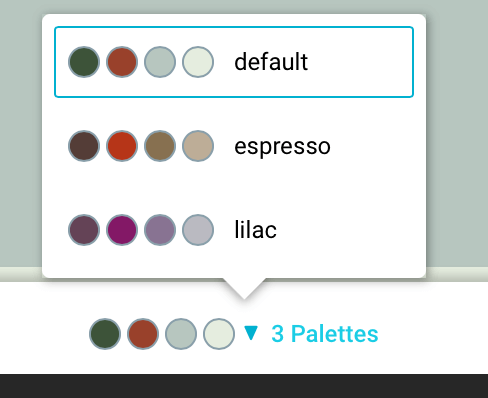Click rust red swatch beside Palettes toggle

coord(143,334)
